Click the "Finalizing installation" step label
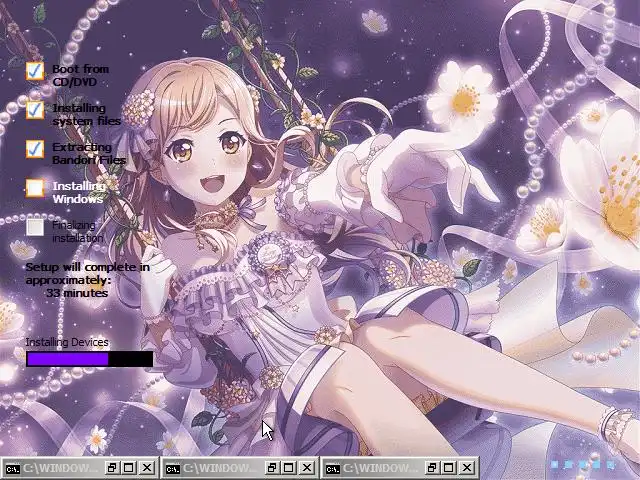Viewport: 640px width, 480px height. (78, 231)
